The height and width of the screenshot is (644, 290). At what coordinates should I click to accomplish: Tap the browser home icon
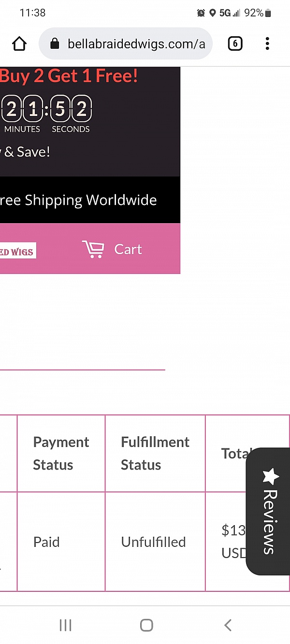point(19,44)
